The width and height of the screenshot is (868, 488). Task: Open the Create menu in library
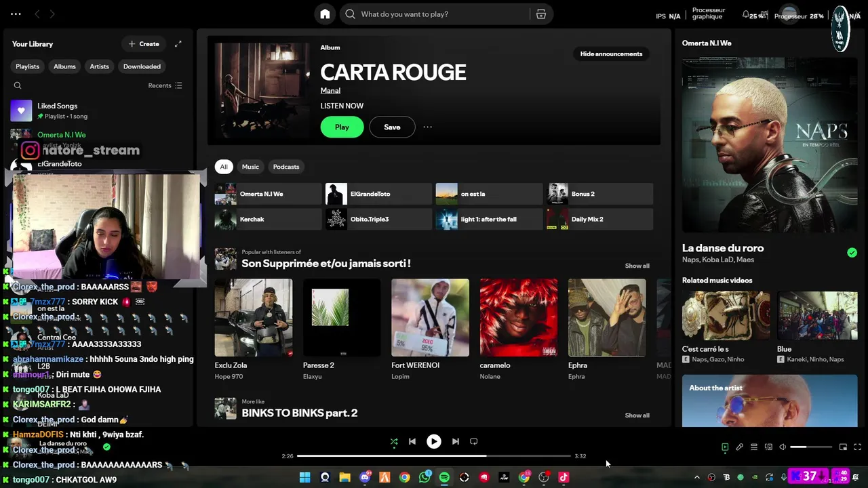coord(144,44)
